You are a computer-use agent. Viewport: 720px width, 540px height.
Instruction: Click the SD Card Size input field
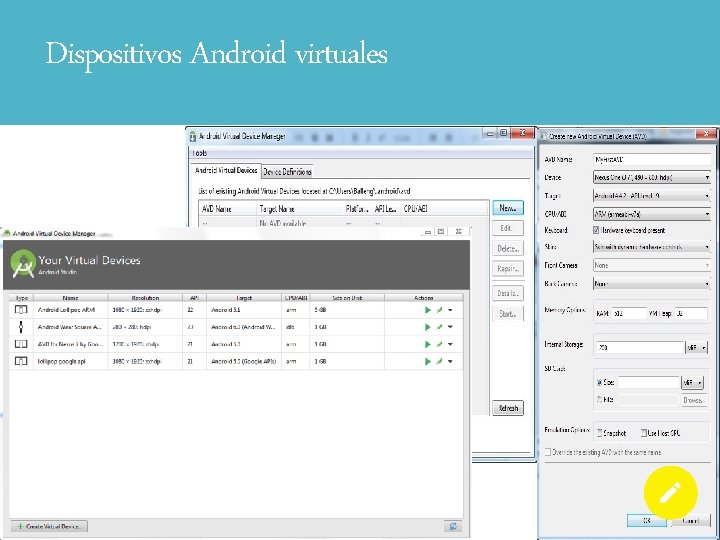(648, 382)
